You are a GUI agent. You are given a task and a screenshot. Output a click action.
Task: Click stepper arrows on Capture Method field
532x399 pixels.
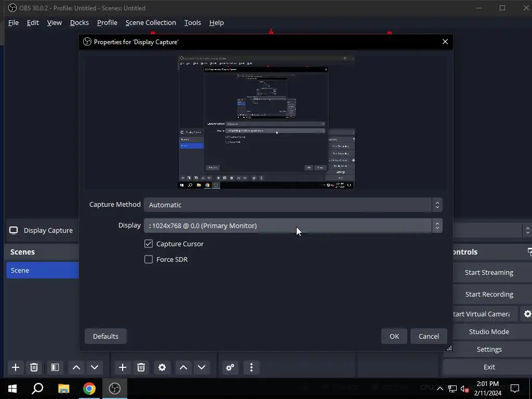pos(437,205)
